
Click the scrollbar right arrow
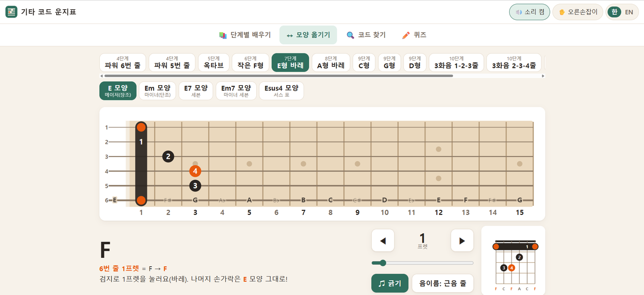coord(543,75)
